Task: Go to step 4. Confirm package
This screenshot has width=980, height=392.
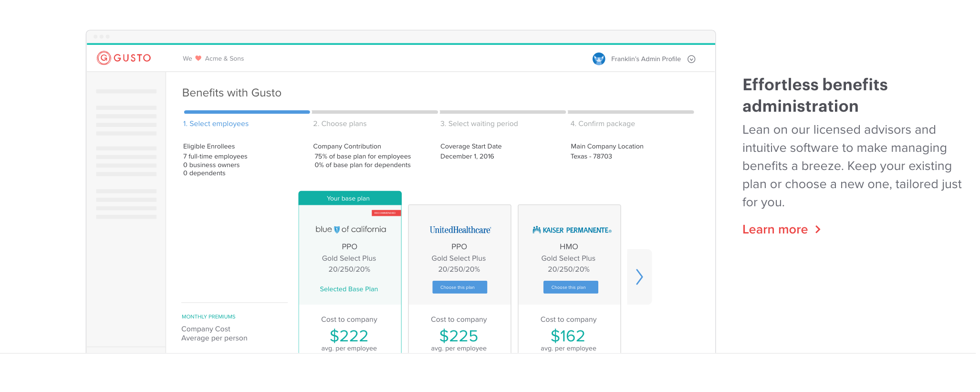Action: (x=603, y=124)
